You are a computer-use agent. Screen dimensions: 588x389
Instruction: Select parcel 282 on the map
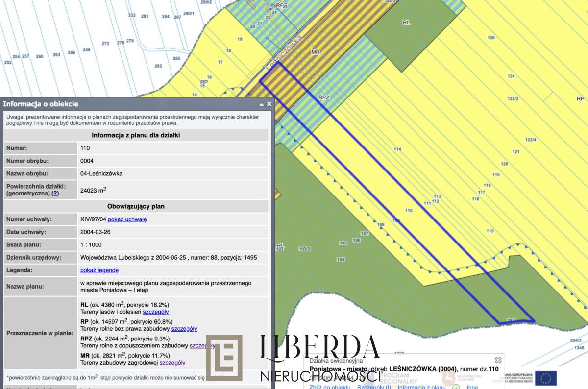[158, 66]
